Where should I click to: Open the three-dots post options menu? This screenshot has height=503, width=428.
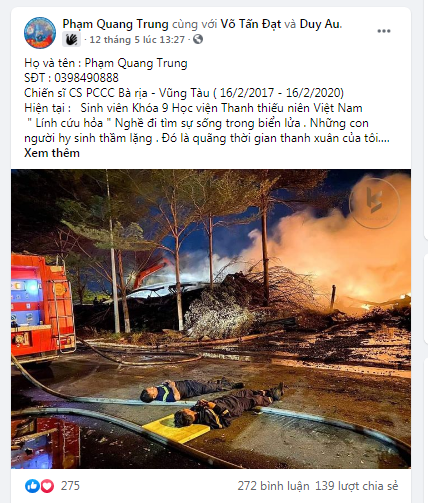384,31
